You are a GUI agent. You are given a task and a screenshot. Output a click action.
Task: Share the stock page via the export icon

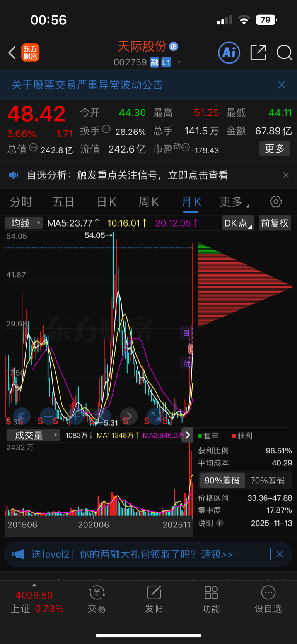pos(258,53)
